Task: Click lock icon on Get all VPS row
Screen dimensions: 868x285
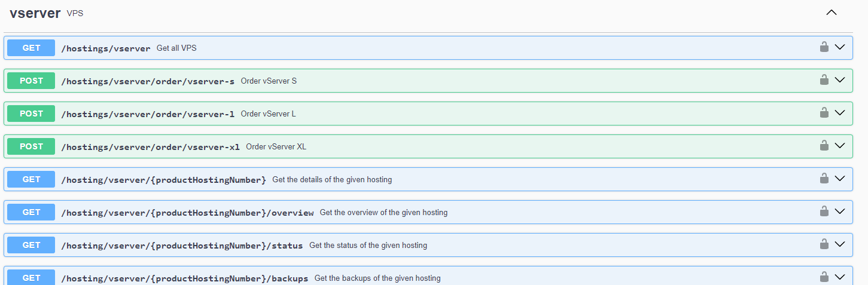Action: point(824,47)
